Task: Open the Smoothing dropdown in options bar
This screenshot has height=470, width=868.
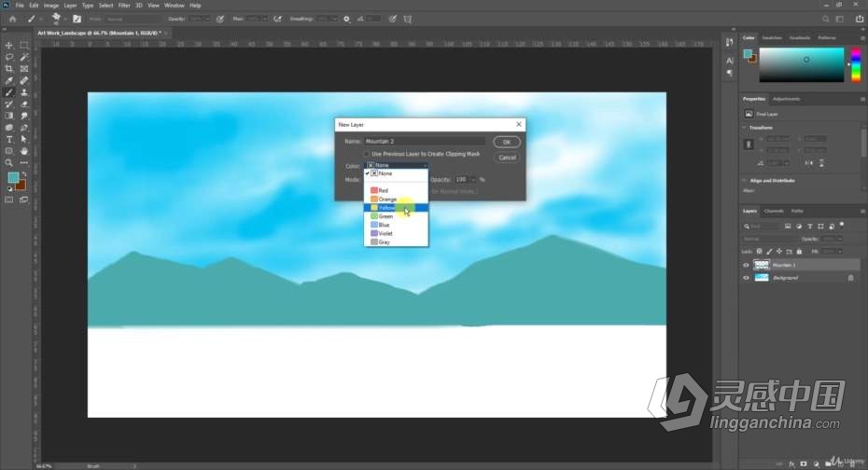Action: 335,19
